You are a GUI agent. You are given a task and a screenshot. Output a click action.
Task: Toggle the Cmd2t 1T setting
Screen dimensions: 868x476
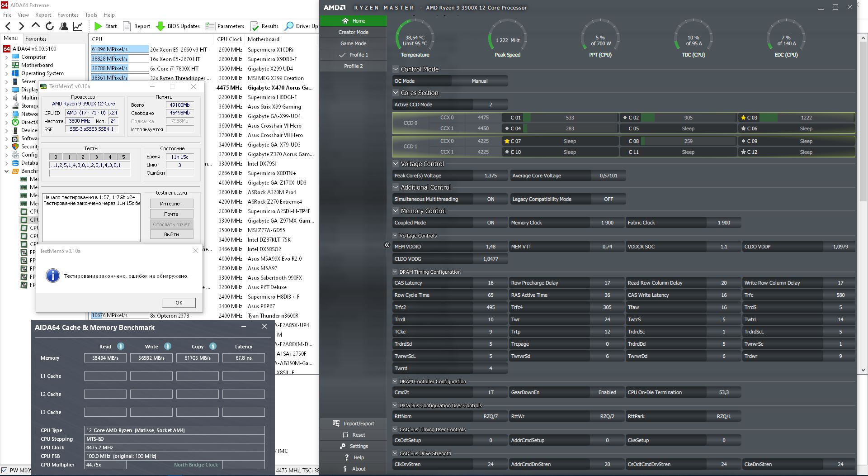pos(491,392)
